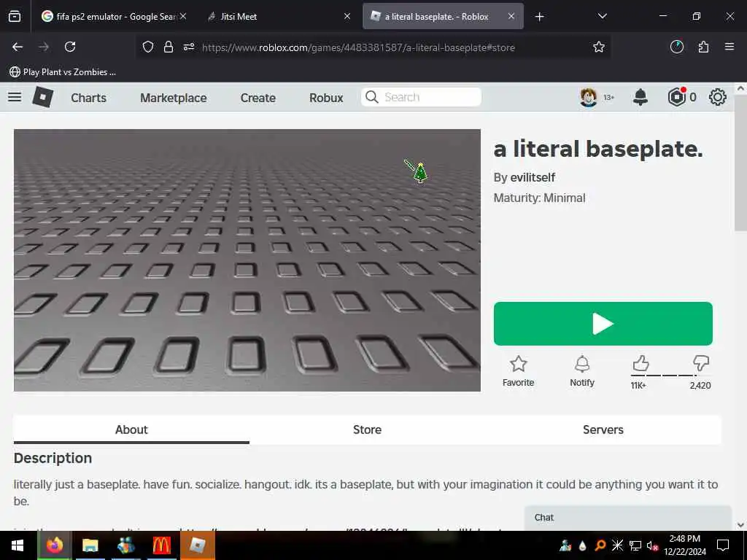747x560 pixels.
Task: Open the Charts page
Action: [88, 98]
